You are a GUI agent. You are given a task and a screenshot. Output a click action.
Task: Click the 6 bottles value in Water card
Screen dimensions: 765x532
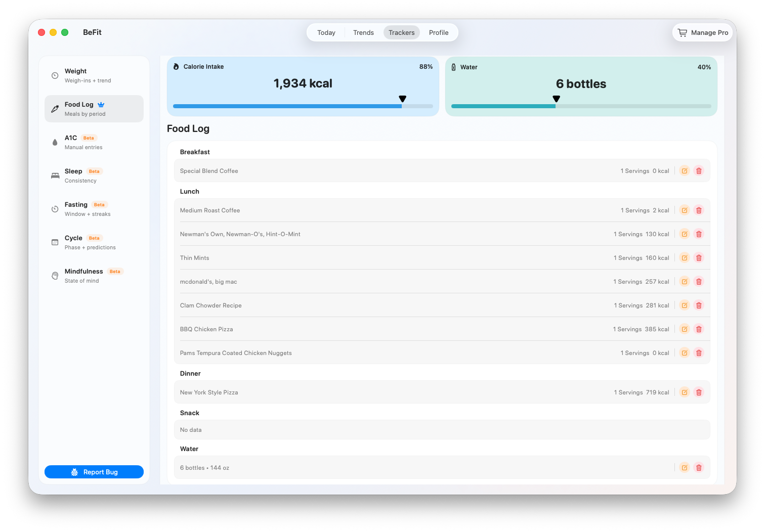point(581,84)
